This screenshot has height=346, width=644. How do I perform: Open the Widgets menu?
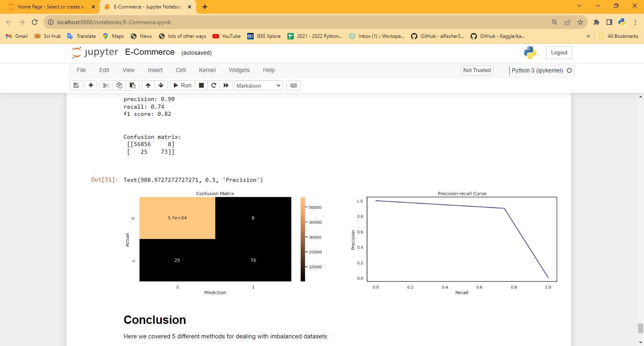239,70
